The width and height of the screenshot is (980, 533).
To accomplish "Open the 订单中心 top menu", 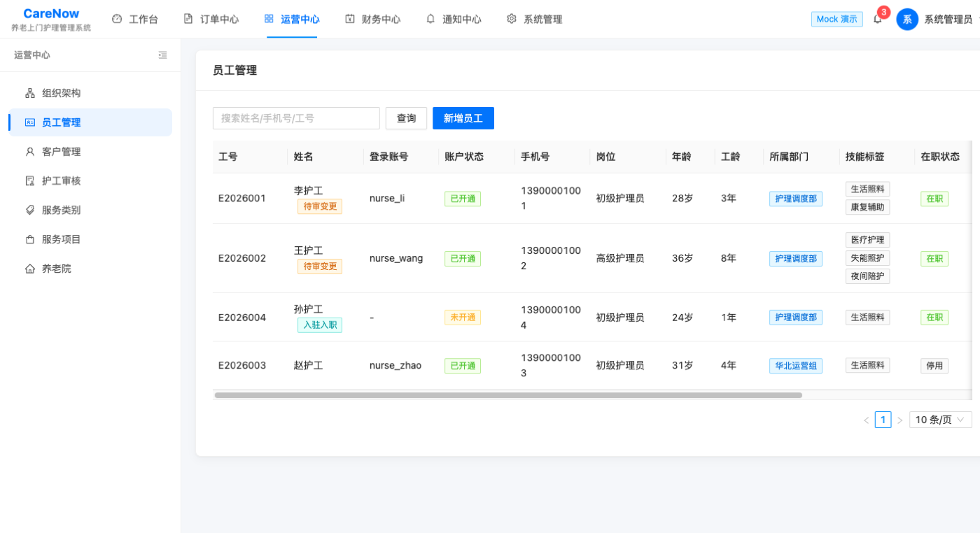I will 211,19.
